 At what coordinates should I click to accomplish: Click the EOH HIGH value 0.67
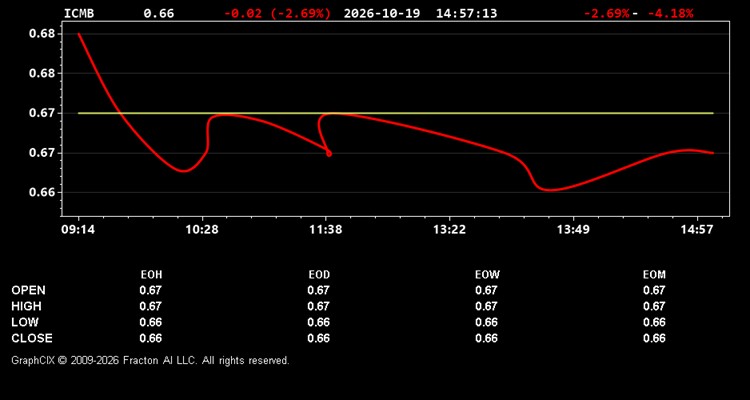click(151, 306)
